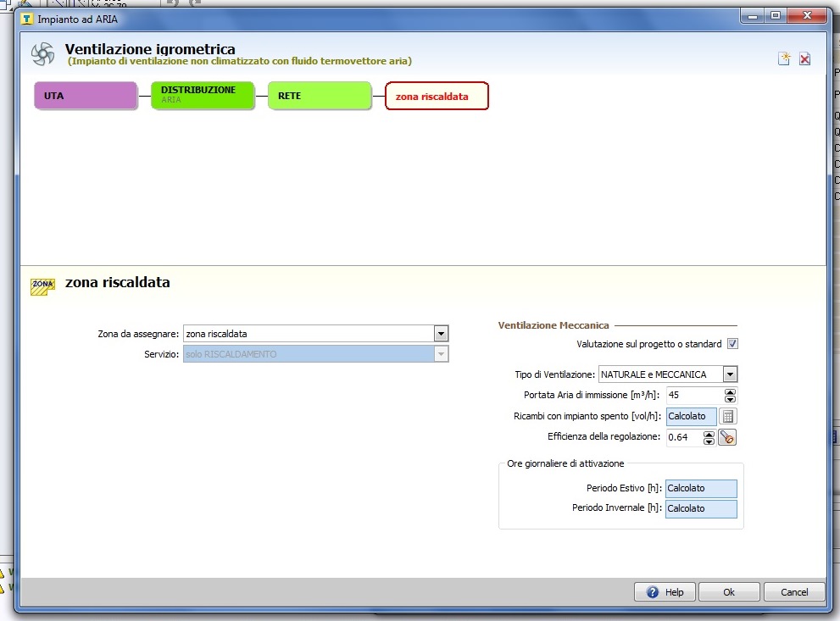Select the DISTRIBUZIONE ARIA block

(202, 96)
